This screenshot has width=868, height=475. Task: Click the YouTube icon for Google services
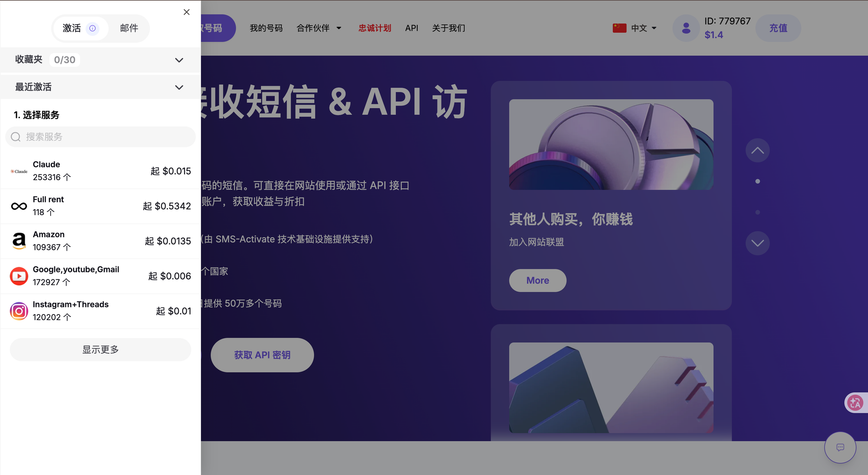19,276
